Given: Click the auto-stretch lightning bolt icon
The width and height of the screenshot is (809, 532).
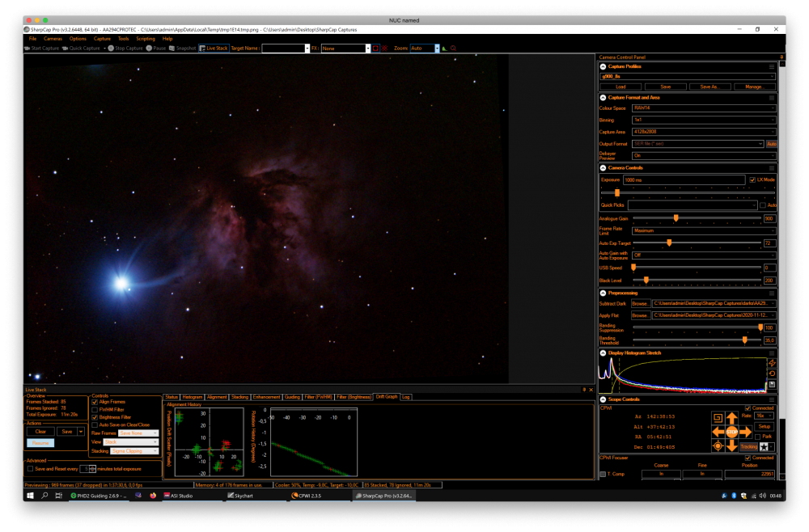Looking at the screenshot, I should (x=772, y=363).
